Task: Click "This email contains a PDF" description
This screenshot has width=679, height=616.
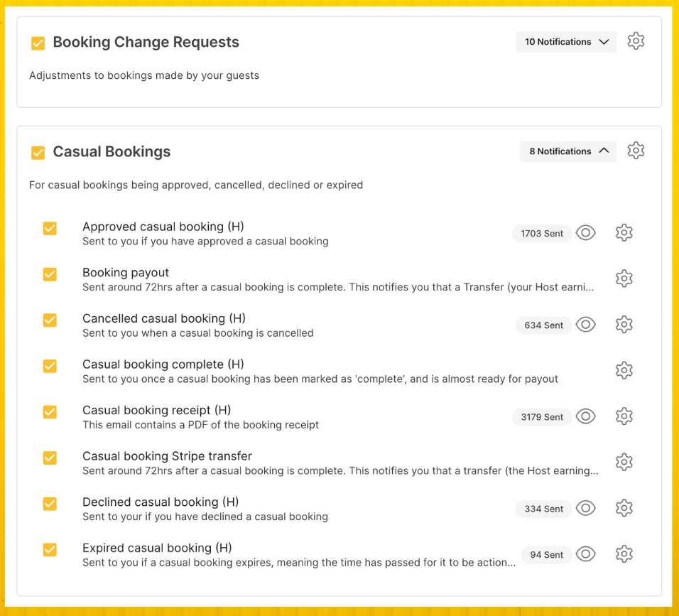Action: (x=200, y=425)
